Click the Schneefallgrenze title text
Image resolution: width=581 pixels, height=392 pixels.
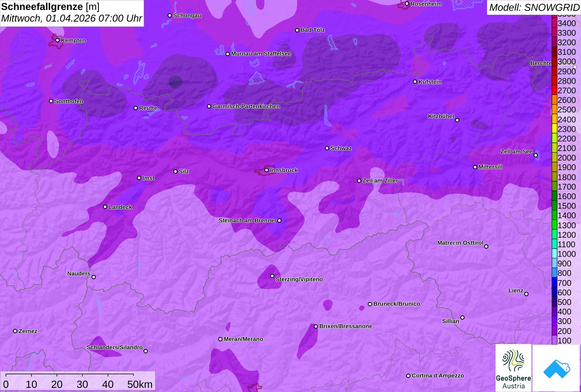42,7
